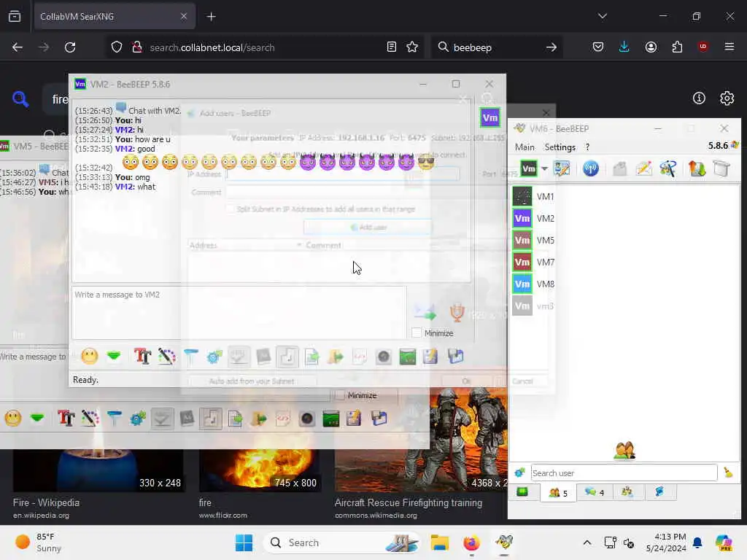Screen dimensions: 747x560
Task: Click the gear settings icon in VM2 chat toolbar
Action: coord(214,356)
